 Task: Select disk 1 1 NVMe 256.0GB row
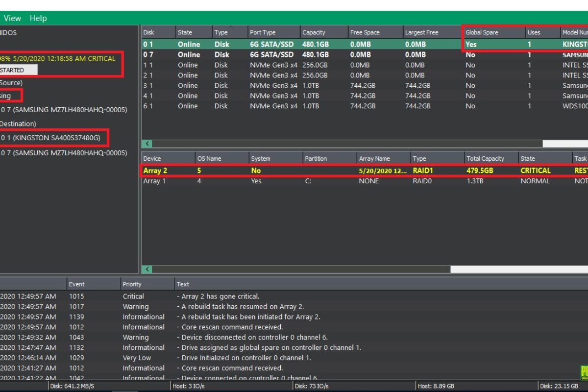(365, 65)
